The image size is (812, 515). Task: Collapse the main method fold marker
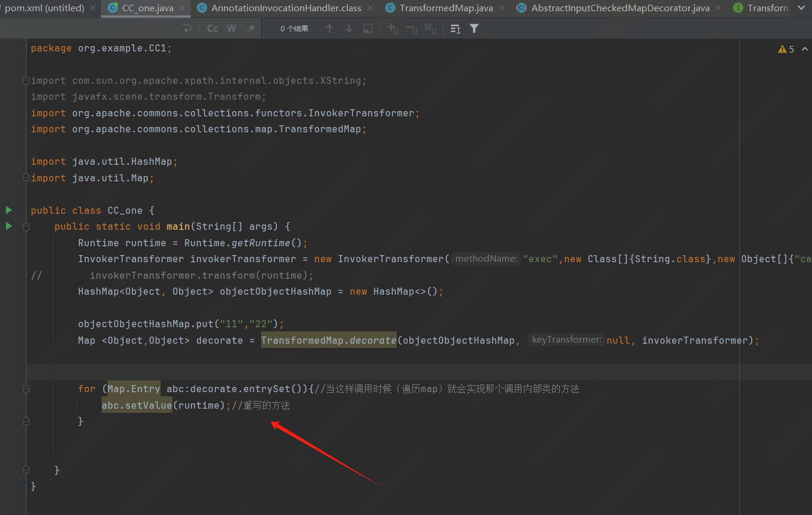pyautogui.click(x=26, y=227)
